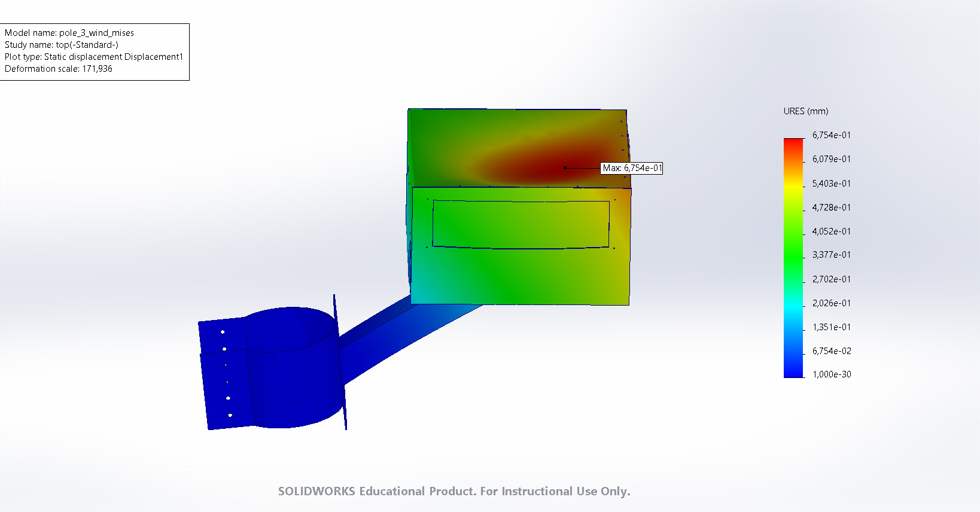
Task: Click legend value 4,052e-01
Action: (831, 231)
